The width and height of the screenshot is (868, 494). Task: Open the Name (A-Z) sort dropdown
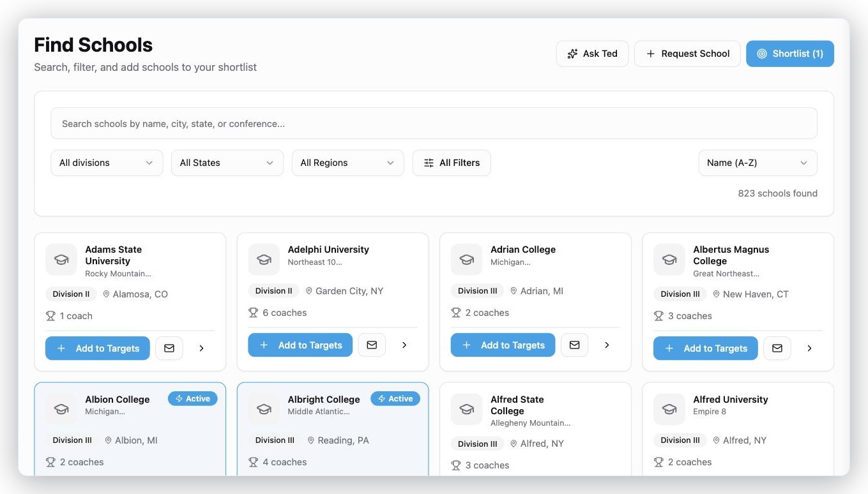(758, 163)
